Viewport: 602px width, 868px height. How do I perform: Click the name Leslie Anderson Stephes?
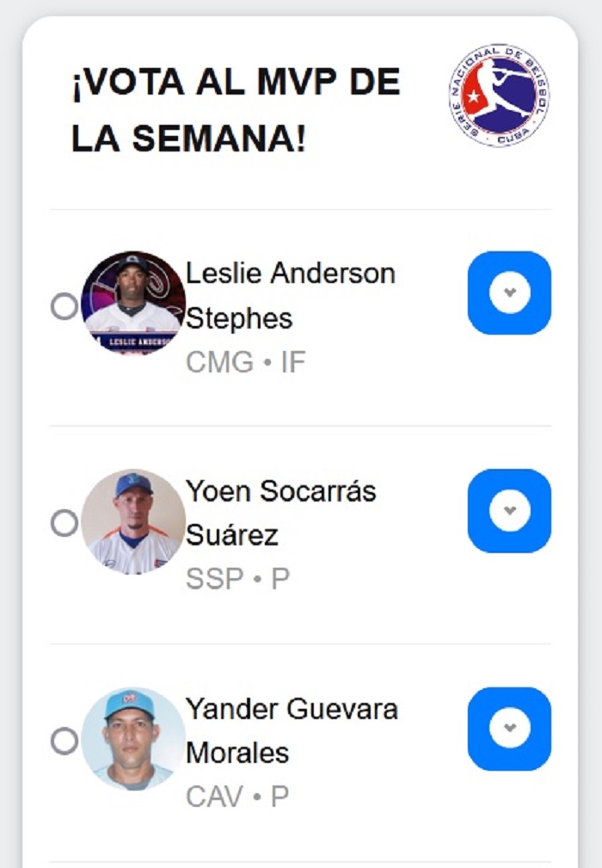pyautogui.click(x=290, y=295)
